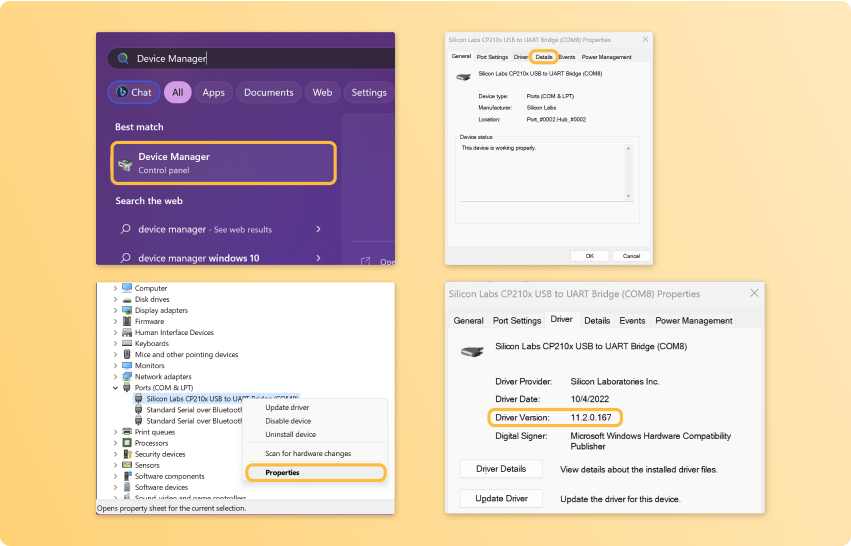Image resolution: width=851 pixels, height=546 pixels.
Task: Click the Bing Chat icon in search filters
Action: click(x=123, y=92)
